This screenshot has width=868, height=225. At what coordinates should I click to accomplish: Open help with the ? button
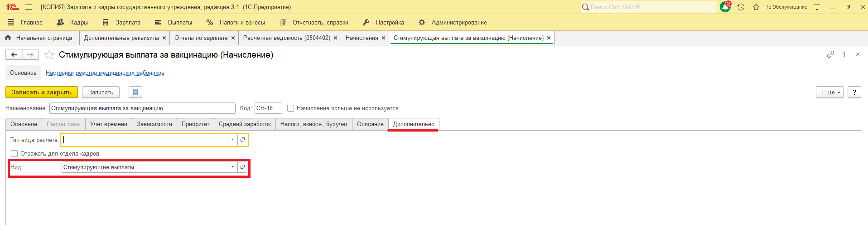[854, 92]
